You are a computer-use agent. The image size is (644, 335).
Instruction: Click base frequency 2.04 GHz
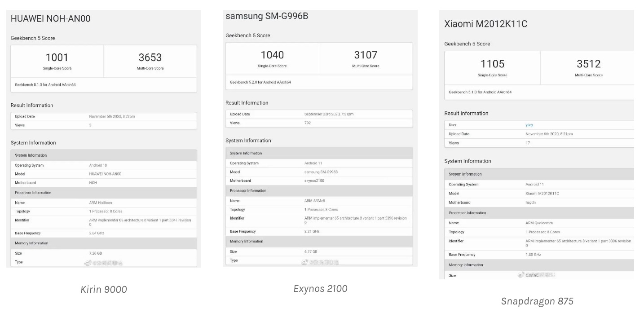tap(97, 233)
